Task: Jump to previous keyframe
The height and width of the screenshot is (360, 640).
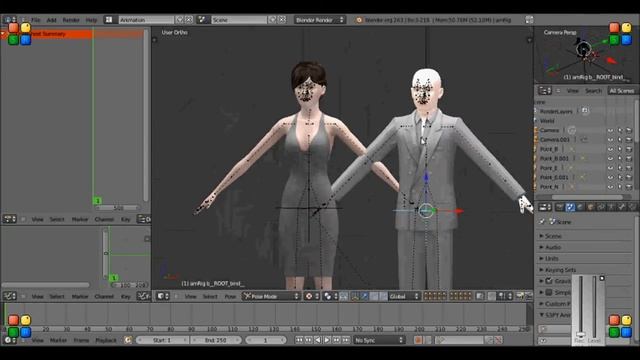Action: 309,340
